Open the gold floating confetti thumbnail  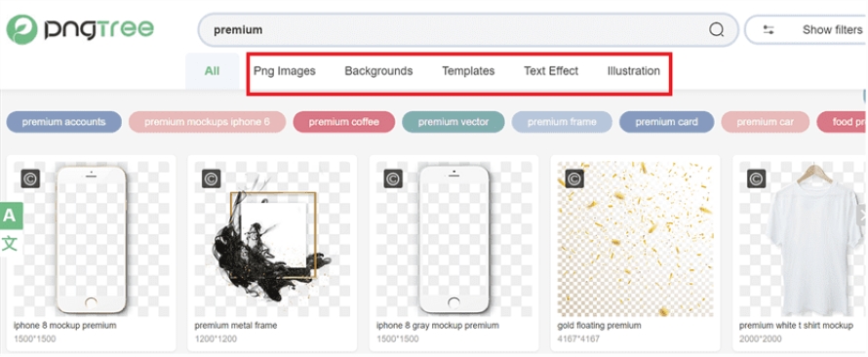click(x=635, y=239)
